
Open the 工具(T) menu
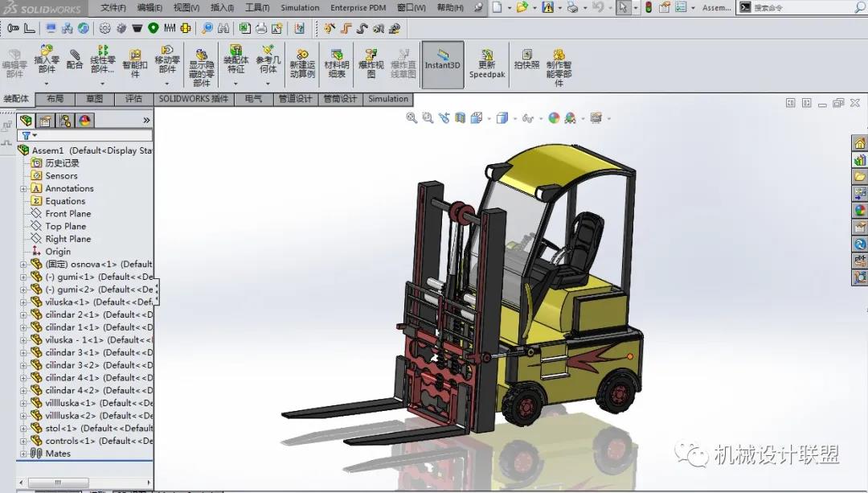click(257, 8)
